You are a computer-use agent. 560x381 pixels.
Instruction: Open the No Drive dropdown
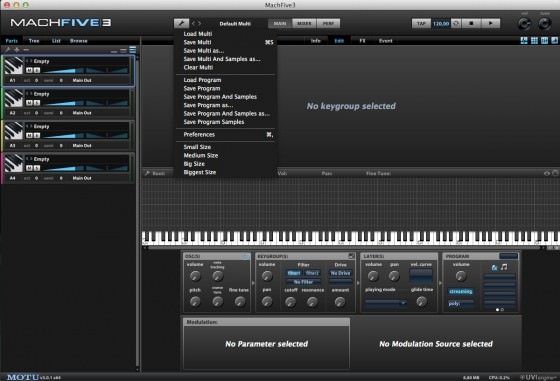point(340,273)
